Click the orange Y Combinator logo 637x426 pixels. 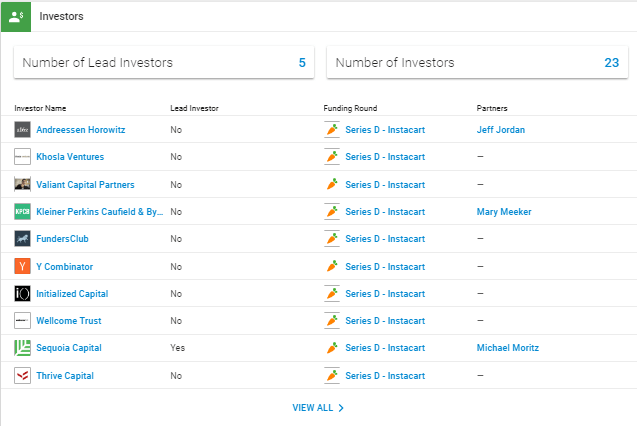[x=22, y=266]
